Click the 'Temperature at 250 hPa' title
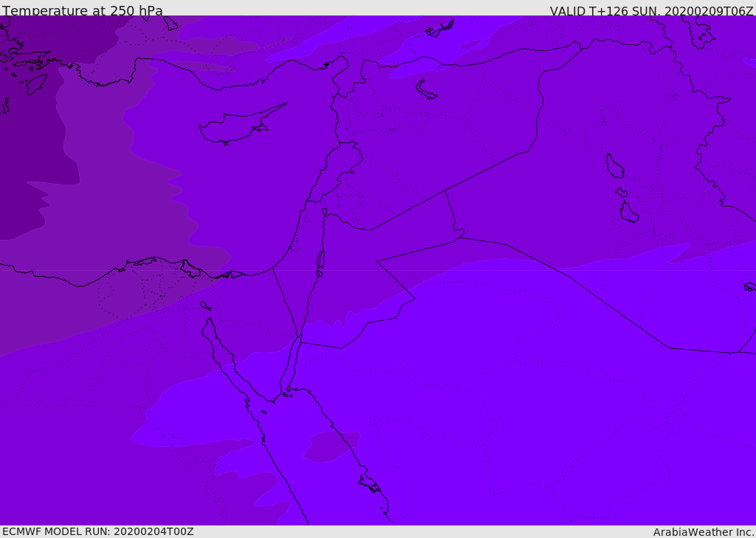Viewport: 756px width, 538px height. pyautogui.click(x=83, y=10)
